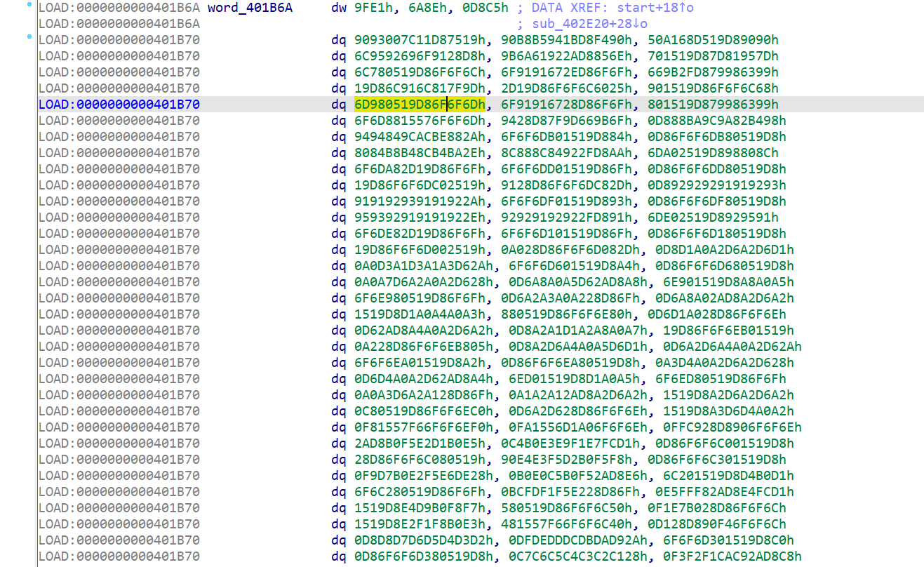Click the value 1519D8D1A0A4A0A3h

click(420, 314)
